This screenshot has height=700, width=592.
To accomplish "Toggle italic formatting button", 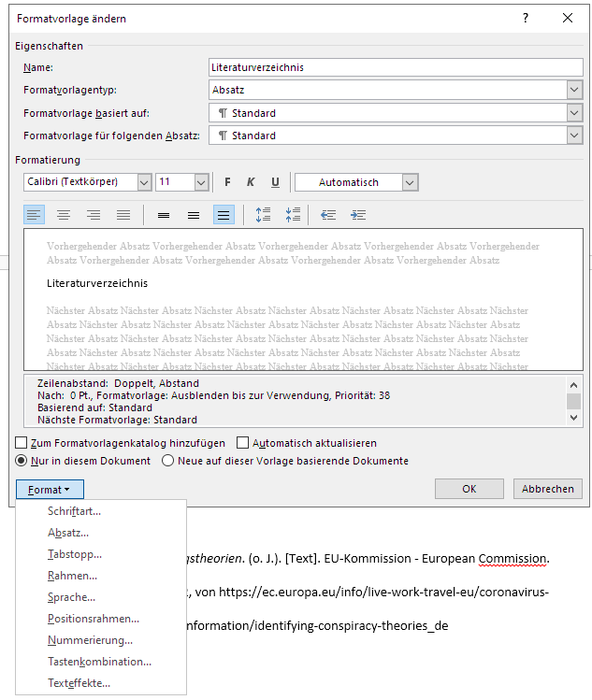I will 251,182.
